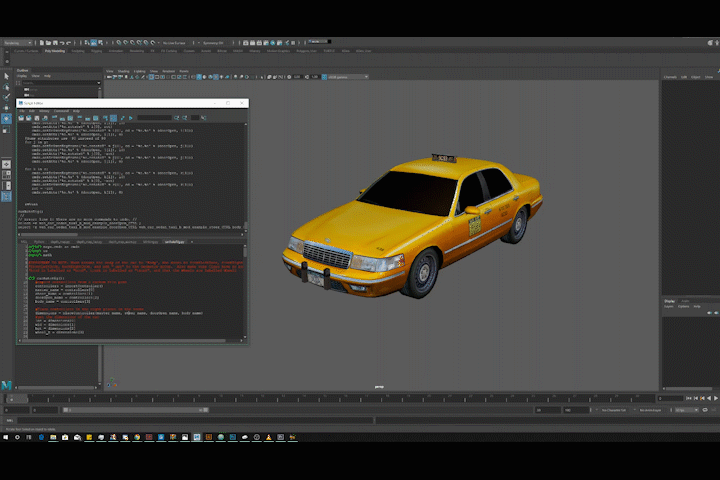Select four view layout icon in toolbox
Viewport: 720px width, 480px height.
tap(6, 175)
